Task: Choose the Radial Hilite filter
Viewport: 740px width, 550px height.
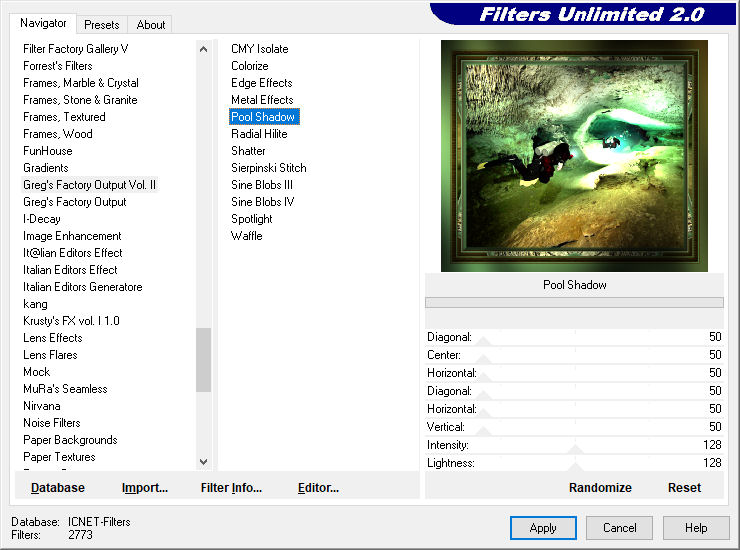Action: 259,134
